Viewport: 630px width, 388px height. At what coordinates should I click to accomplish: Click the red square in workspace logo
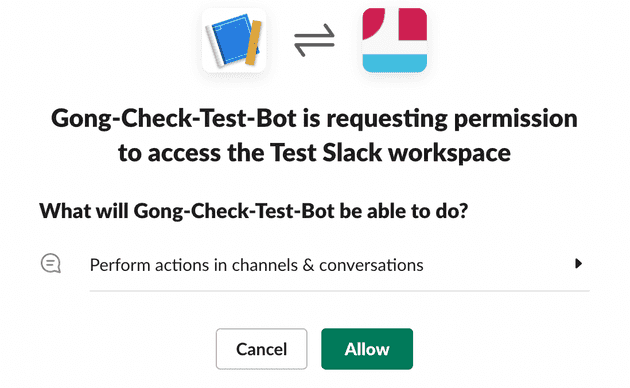(413, 24)
